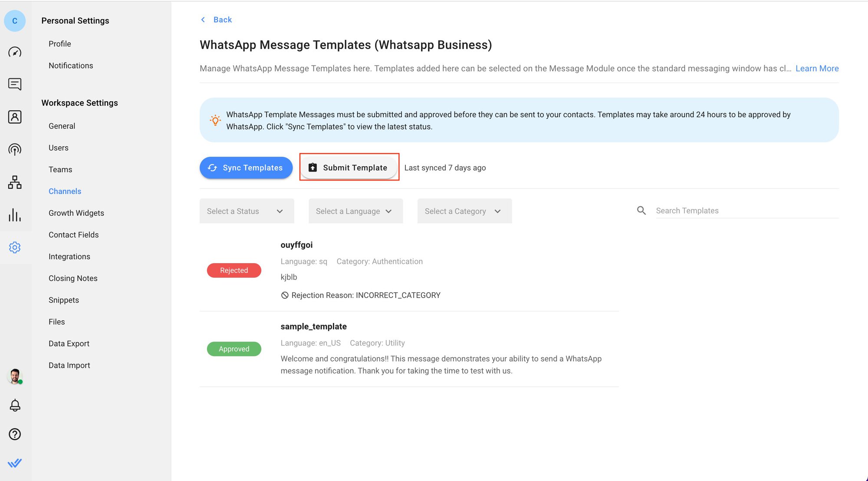The width and height of the screenshot is (868, 481).
Task: Open the Learn More link
Action: 817,68
